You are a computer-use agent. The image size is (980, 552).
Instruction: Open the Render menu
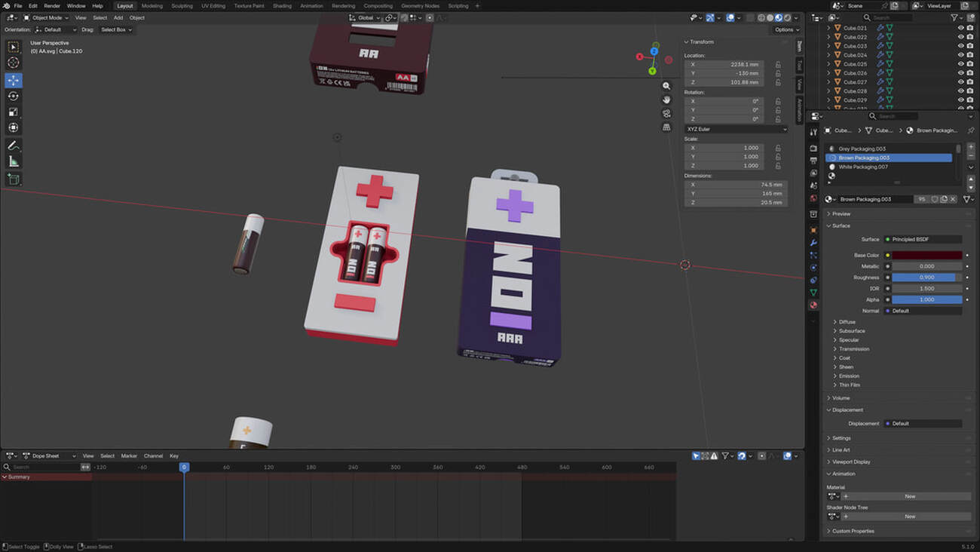pyautogui.click(x=52, y=6)
